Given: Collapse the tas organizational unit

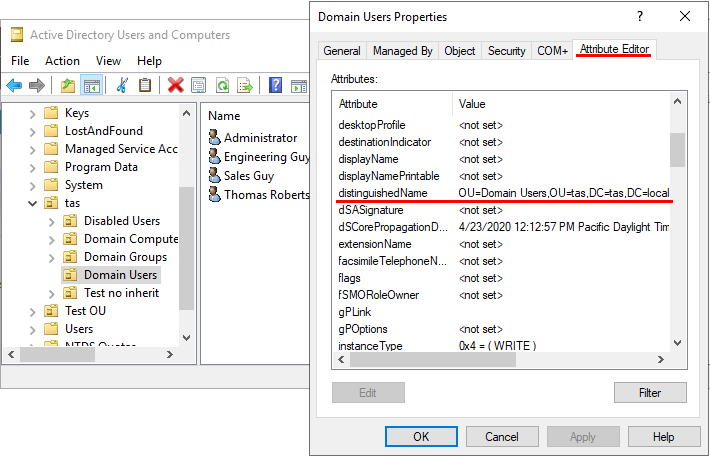Looking at the screenshot, I should point(33,203).
